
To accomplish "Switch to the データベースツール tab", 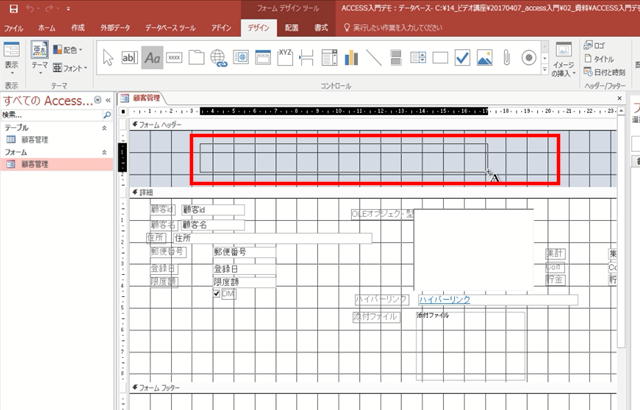I will [x=170, y=28].
